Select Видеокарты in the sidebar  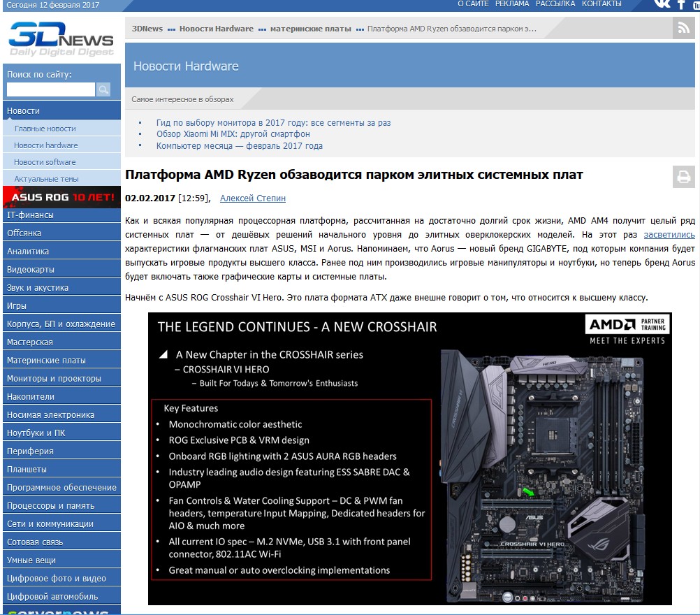(31, 269)
